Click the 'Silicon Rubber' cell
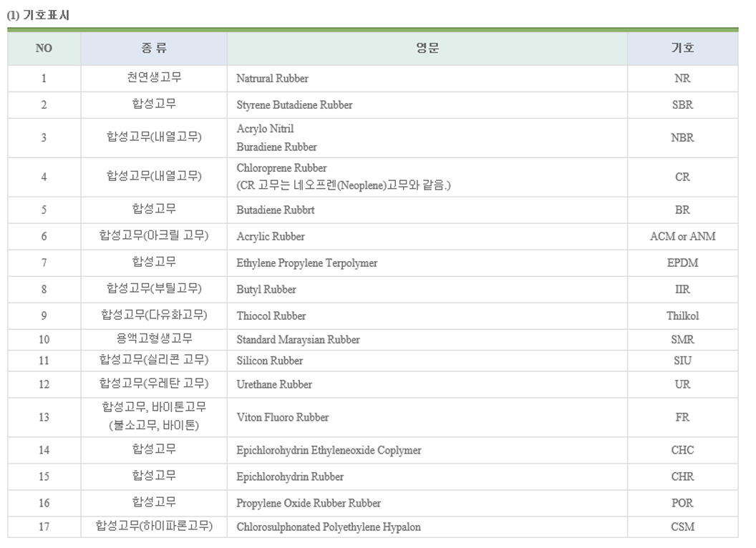Image resolution: width=756 pixels, height=548 pixels. (269, 361)
